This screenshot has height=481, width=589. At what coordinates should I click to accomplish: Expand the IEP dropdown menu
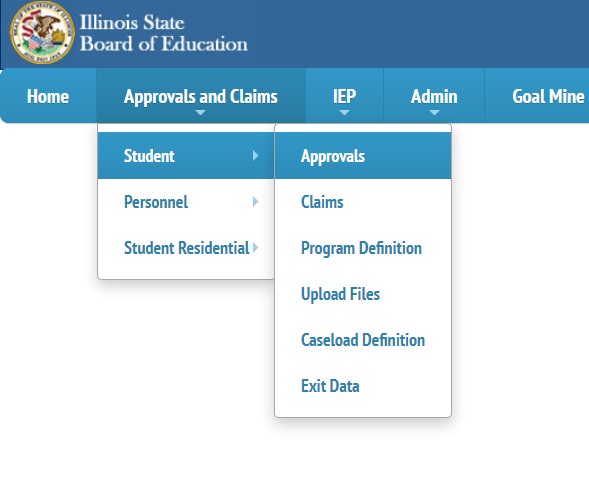(x=344, y=96)
